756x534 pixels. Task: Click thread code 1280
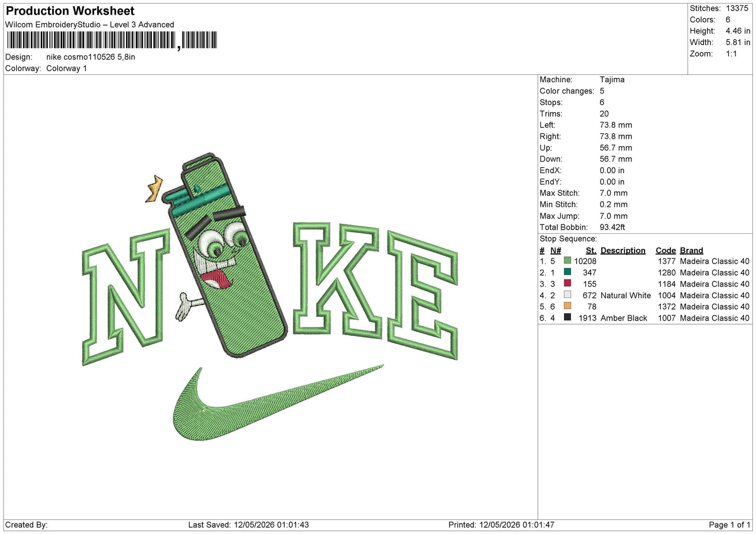click(667, 273)
